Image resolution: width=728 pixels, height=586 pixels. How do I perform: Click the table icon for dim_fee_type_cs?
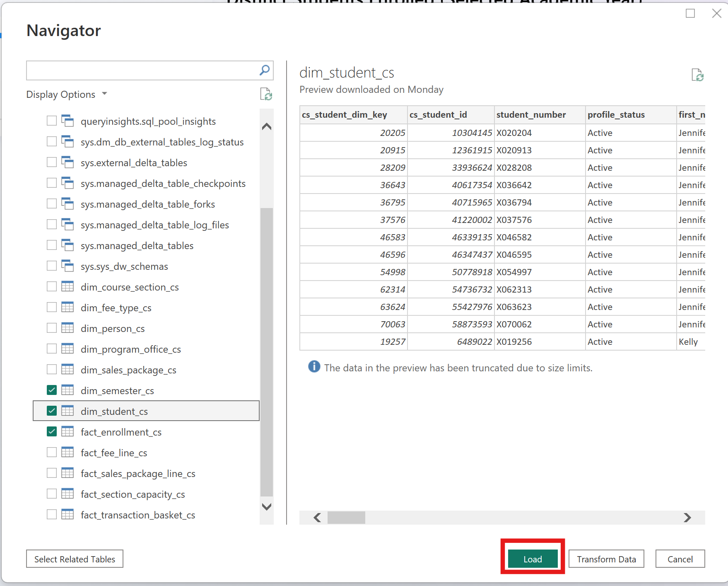(x=67, y=307)
